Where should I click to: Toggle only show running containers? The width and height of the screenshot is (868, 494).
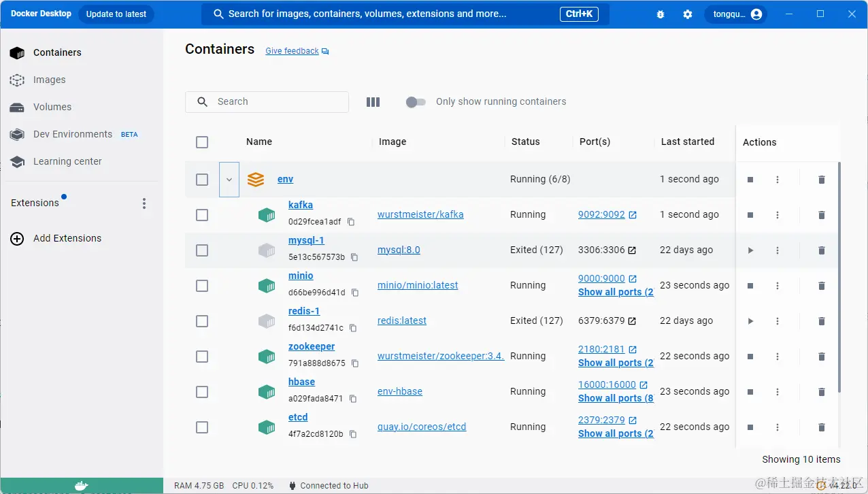[416, 102]
